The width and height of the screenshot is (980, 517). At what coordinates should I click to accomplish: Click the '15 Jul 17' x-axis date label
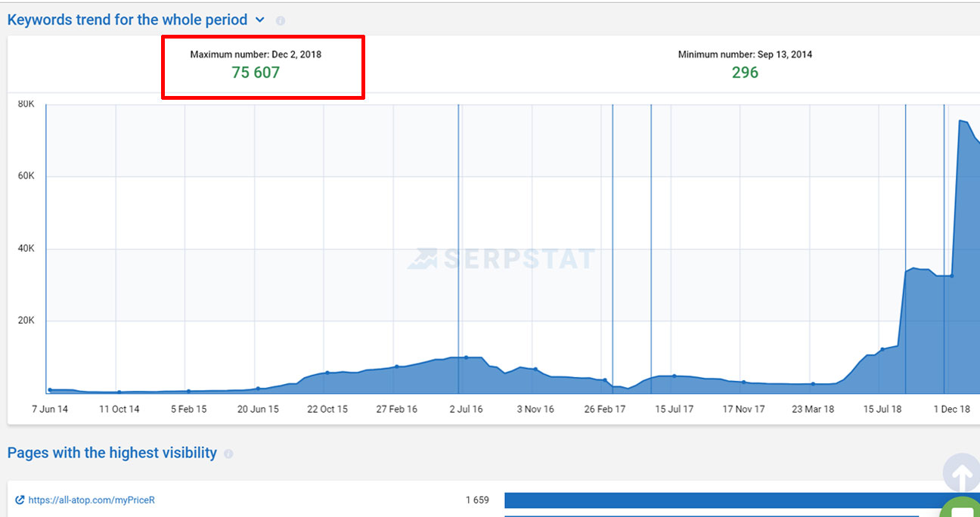coord(675,409)
